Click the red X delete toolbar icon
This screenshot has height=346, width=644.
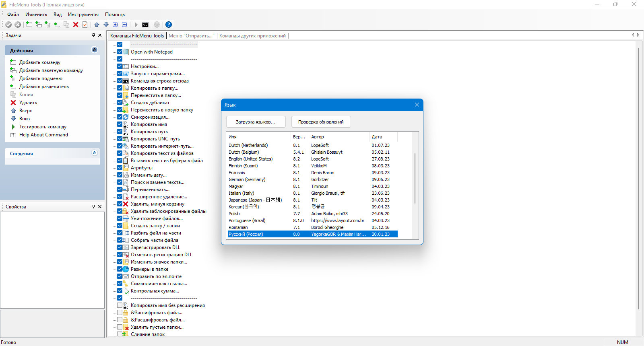pos(76,25)
